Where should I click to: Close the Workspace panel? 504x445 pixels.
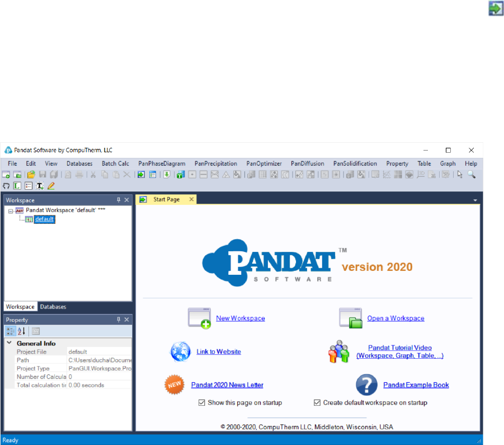126,200
